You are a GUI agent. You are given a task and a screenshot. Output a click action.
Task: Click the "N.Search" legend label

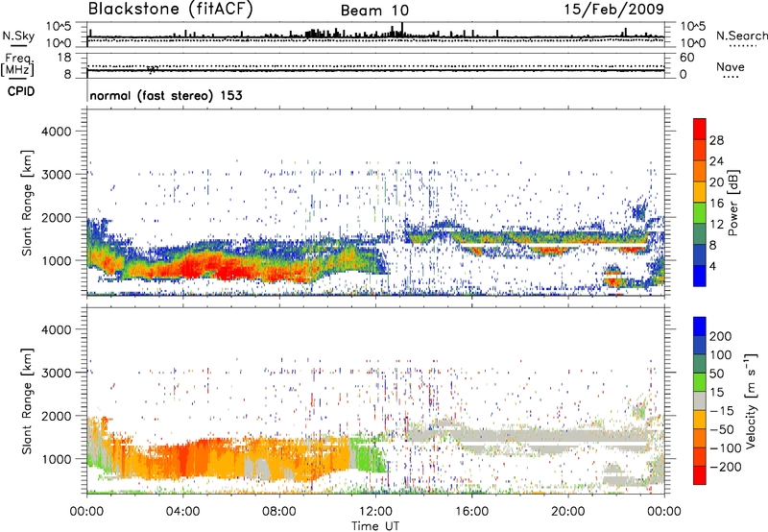click(741, 36)
